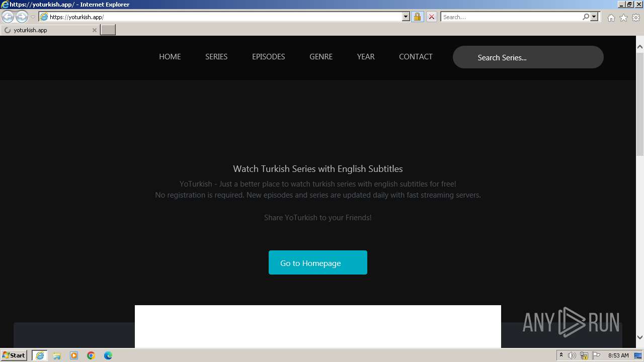
Task: Select the yoturkish.app tab
Action: coord(50,30)
